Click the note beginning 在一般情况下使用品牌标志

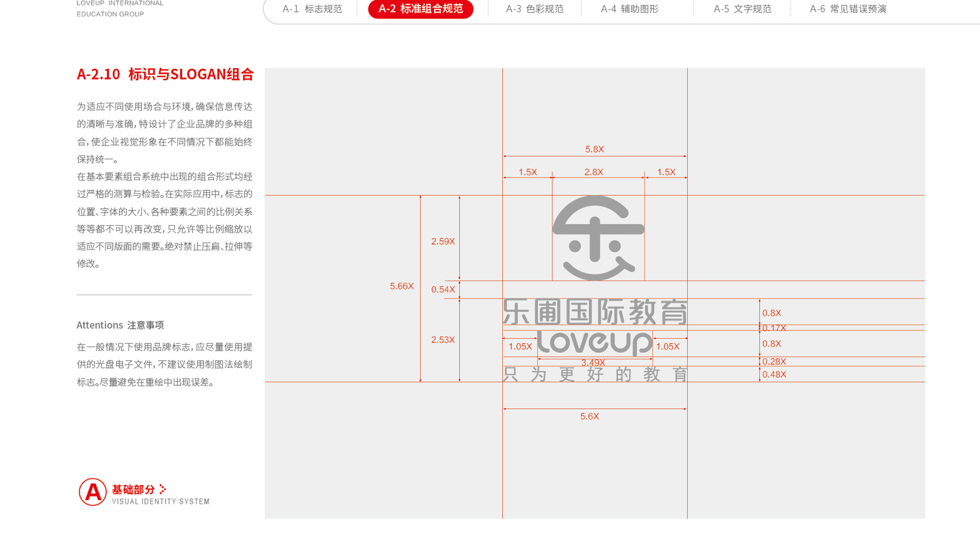pos(165,364)
